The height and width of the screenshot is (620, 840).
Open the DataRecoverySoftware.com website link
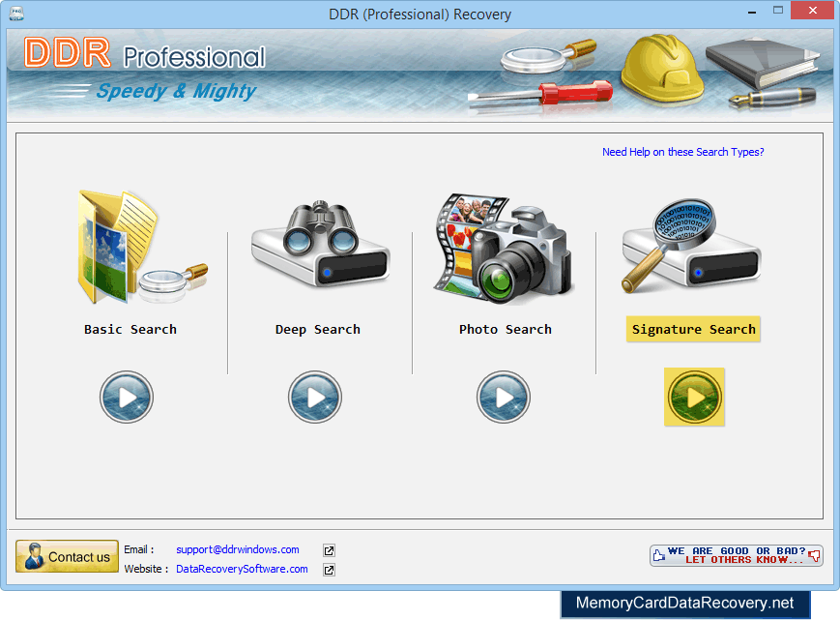click(243, 569)
